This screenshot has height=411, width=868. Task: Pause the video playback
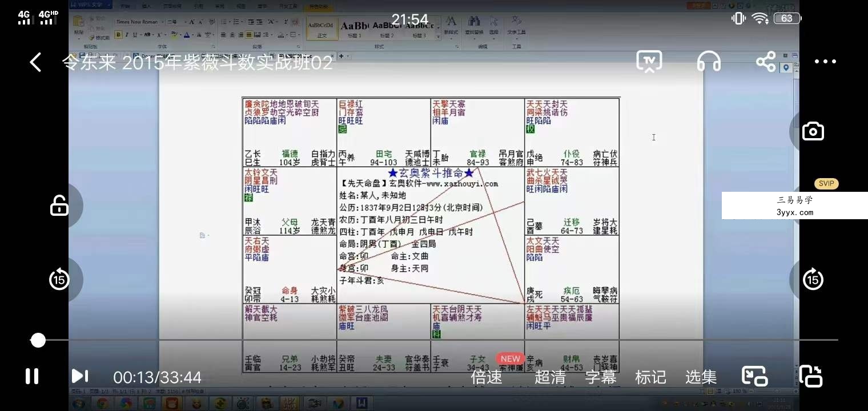click(32, 376)
